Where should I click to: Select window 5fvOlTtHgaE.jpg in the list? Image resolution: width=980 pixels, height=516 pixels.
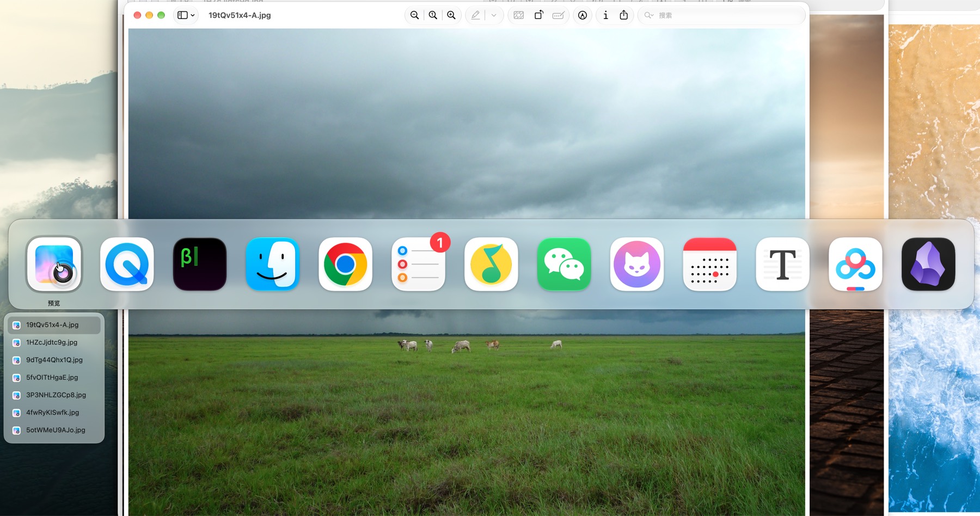click(x=54, y=377)
